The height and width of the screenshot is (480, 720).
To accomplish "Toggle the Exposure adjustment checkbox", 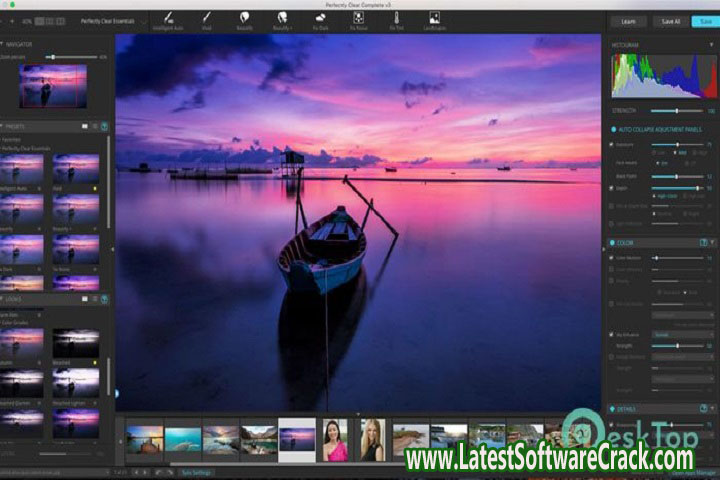I will tap(611, 145).
